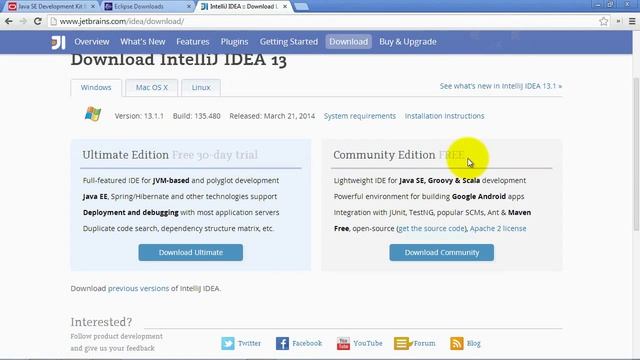The image size is (640, 360).
Task: Click the YouTube icon
Action: [x=343, y=343]
